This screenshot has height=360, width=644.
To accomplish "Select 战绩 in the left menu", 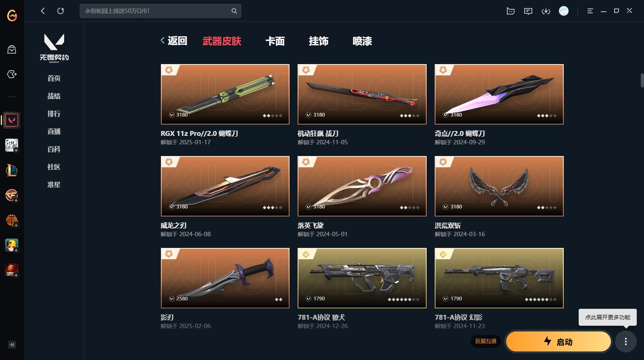I will pos(54,96).
